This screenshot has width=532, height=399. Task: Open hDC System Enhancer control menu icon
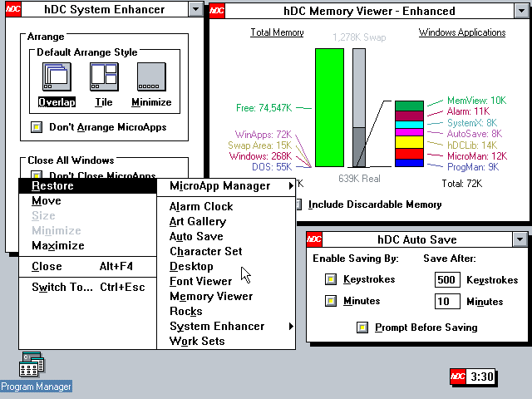[13, 9]
